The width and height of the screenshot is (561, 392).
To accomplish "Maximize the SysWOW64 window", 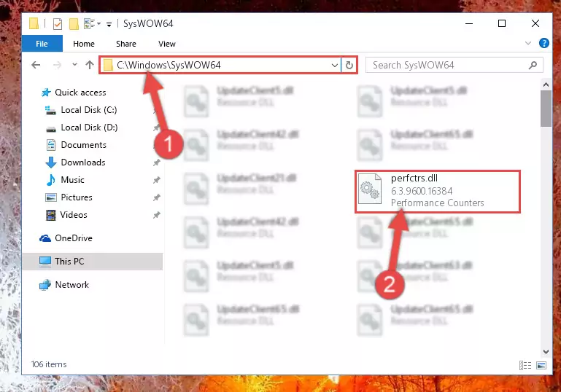I will point(502,23).
